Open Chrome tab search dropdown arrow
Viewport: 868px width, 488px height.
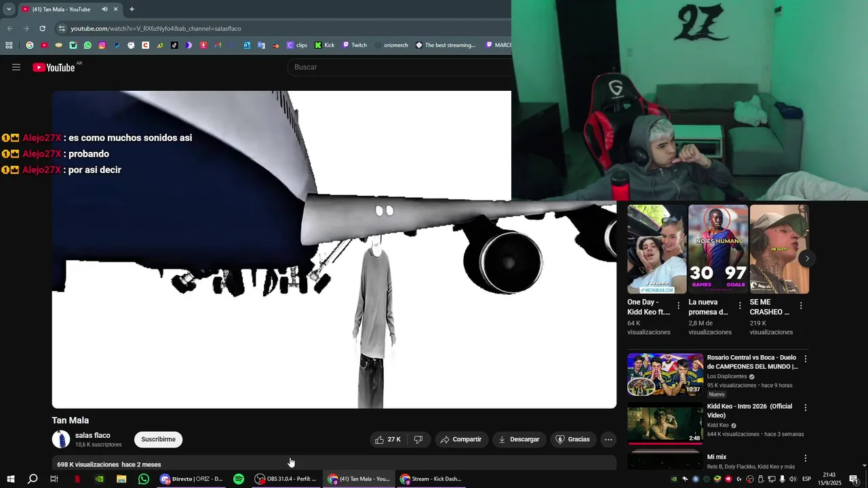[9, 9]
